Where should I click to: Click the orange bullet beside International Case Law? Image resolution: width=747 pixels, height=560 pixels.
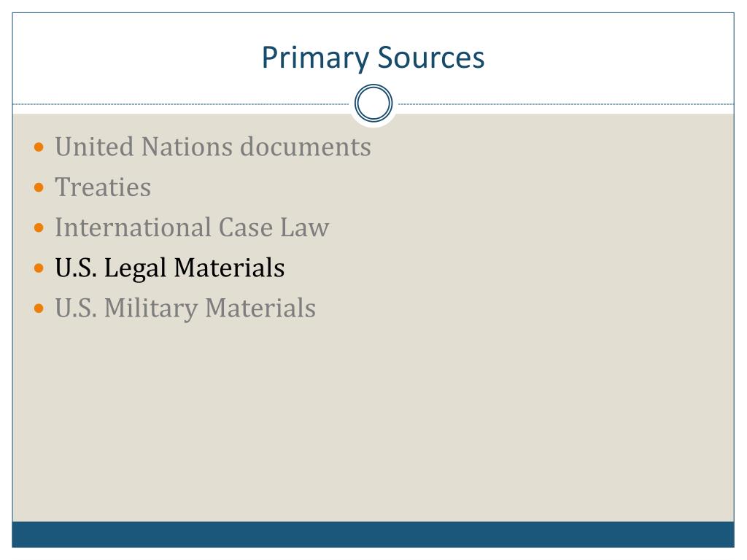click(x=40, y=228)
